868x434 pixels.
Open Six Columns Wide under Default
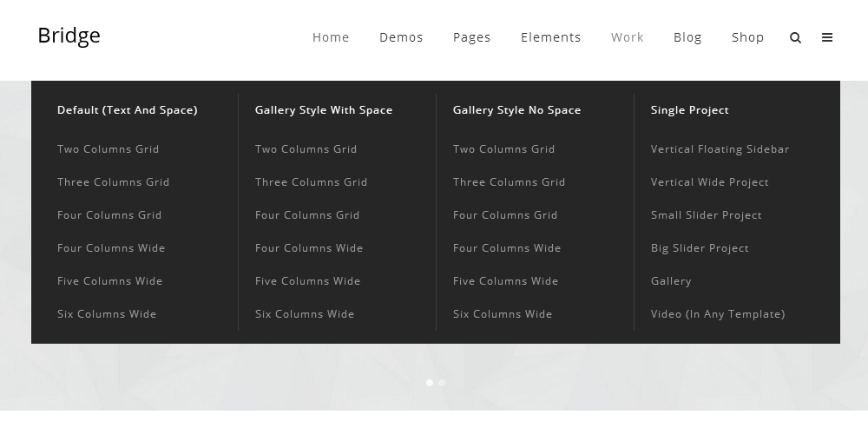pyautogui.click(x=107, y=314)
